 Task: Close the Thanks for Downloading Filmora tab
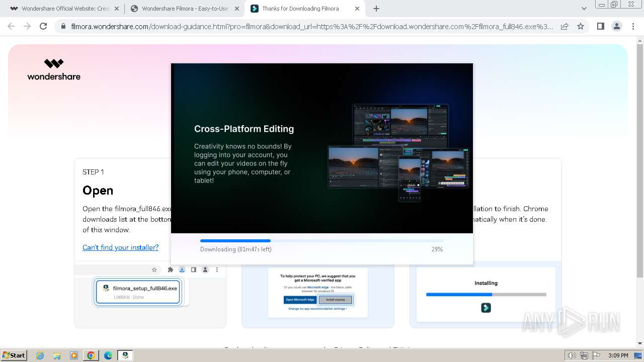tap(357, 9)
